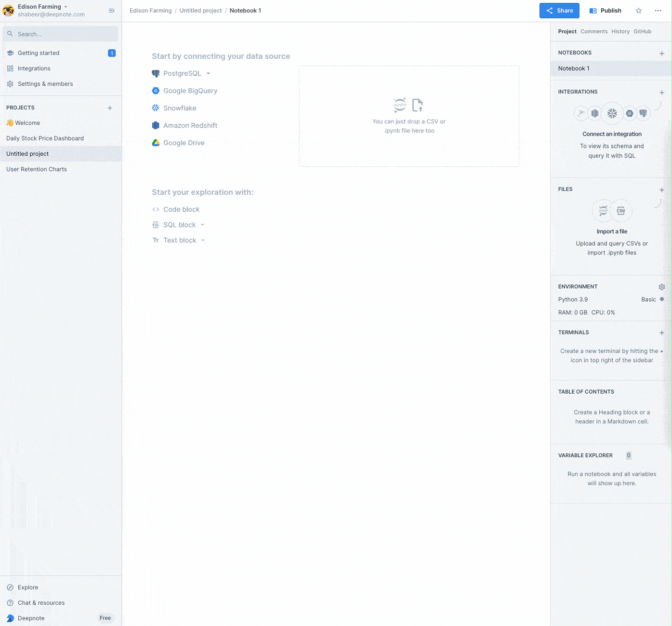Viewport: 672px width, 626px height.
Task: Click the Share button
Action: coord(559,10)
